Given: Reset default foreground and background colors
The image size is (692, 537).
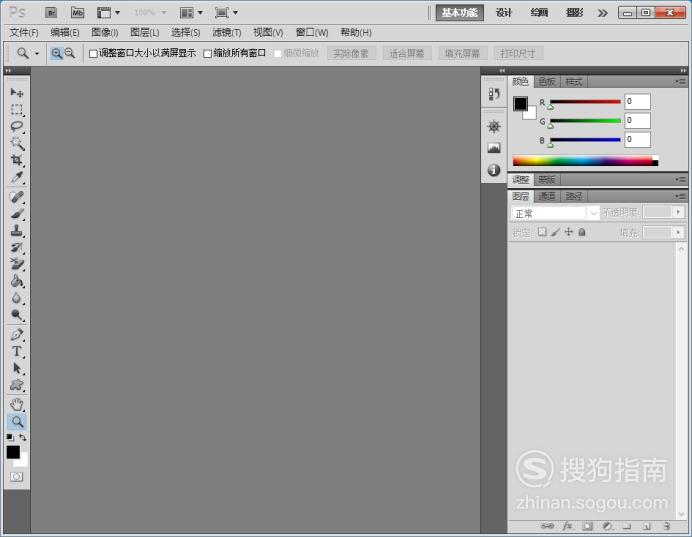Looking at the screenshot, I should (x=10, y=437).
